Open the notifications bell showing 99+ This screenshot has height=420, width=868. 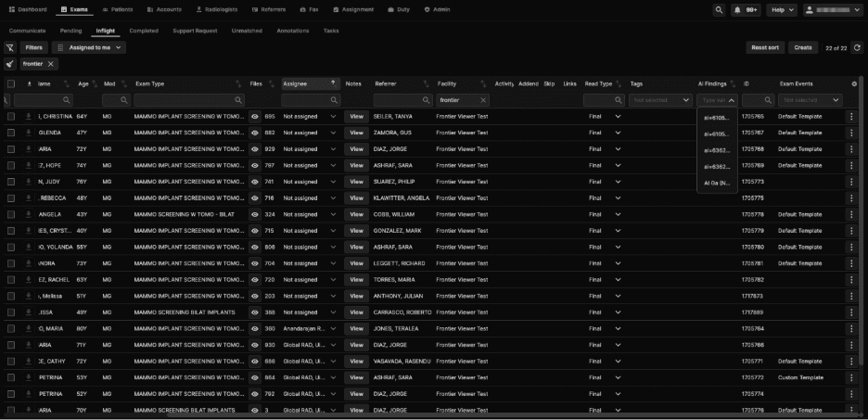coord(745,10)
